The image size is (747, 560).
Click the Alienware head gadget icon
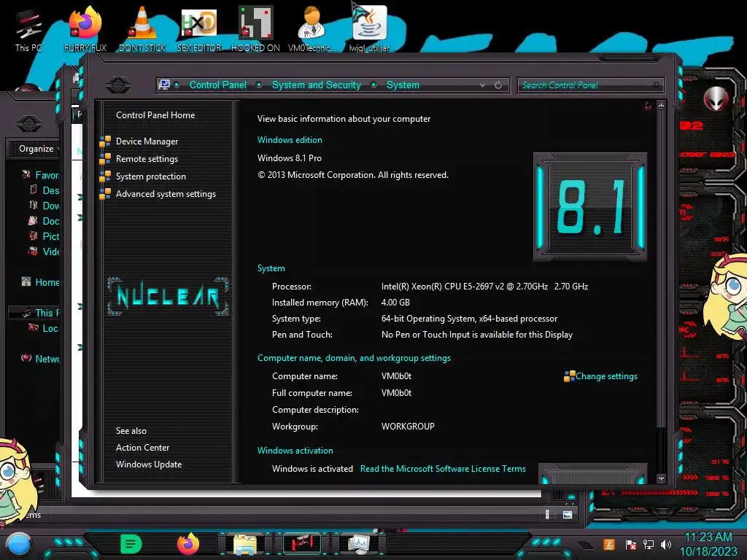click(x=716, y=99)
